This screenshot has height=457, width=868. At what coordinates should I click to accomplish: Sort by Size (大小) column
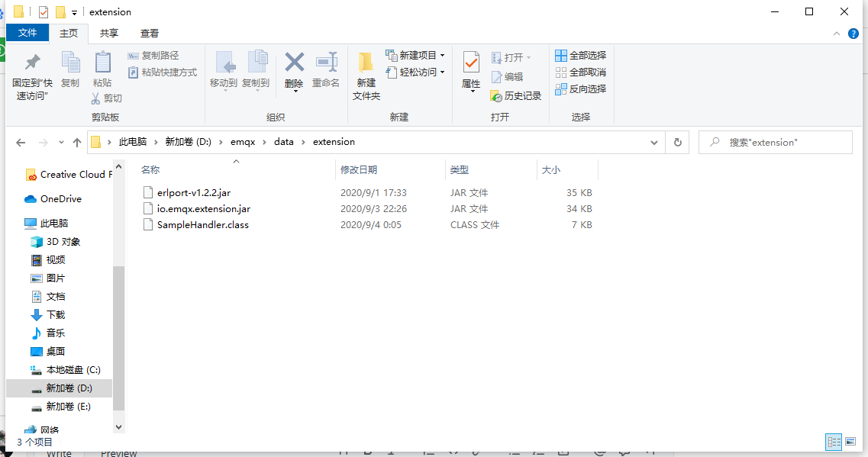551,170
